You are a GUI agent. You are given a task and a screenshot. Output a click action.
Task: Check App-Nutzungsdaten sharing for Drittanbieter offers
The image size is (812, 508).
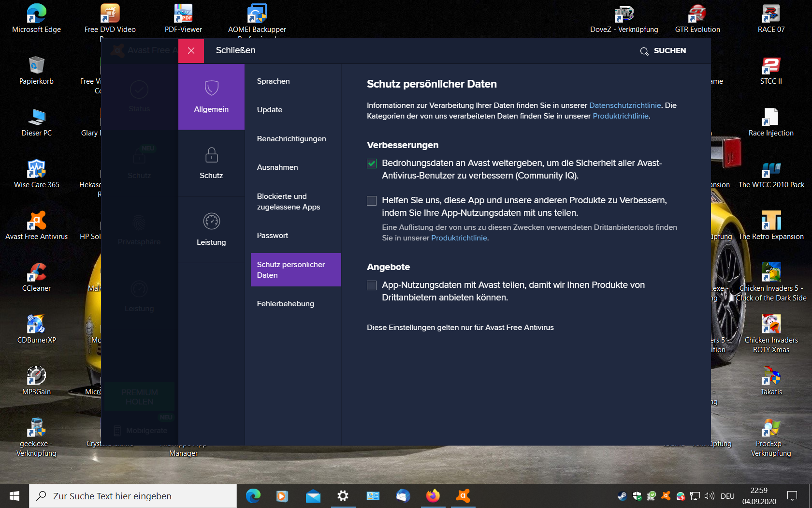coord(372,285)
